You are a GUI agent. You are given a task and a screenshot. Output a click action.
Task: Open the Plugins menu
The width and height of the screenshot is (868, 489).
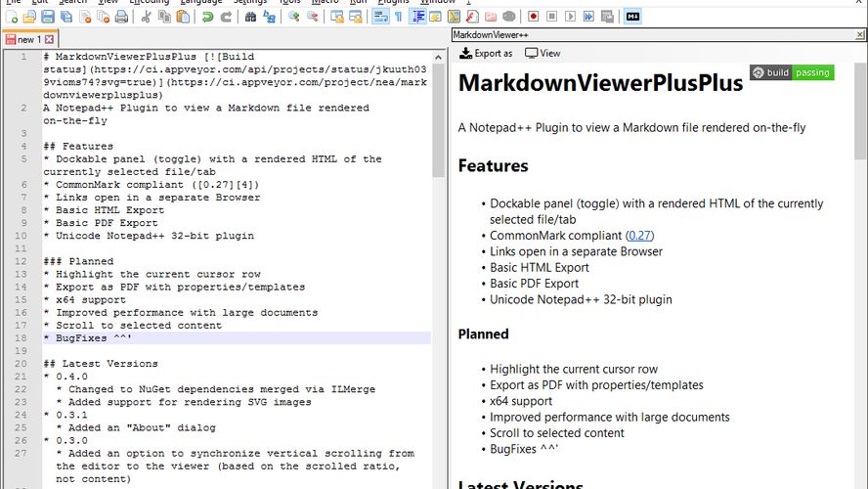coord(394,2)
